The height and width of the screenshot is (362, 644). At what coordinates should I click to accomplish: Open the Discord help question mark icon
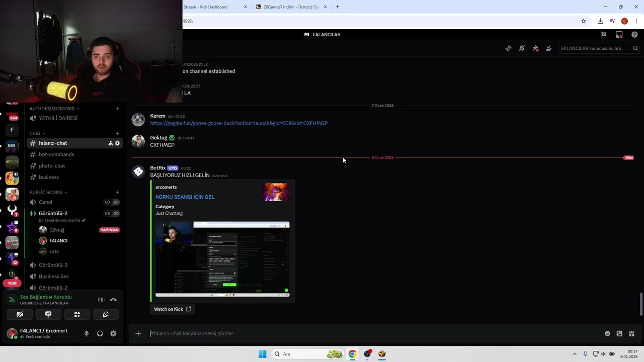pos(634,35)
